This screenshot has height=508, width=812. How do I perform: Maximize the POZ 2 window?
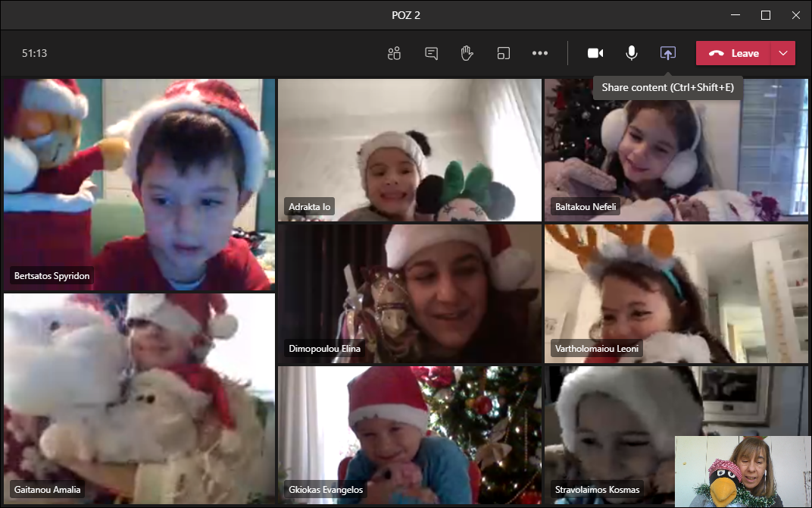point(765,15)
